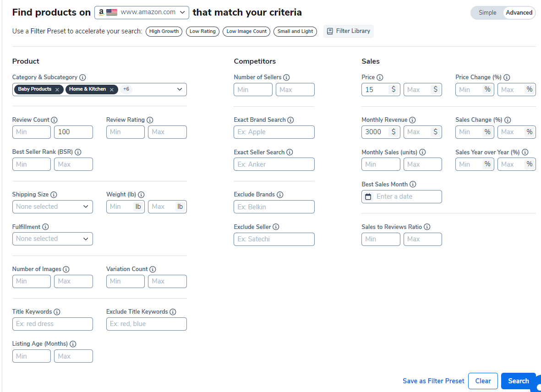This screenshot has width=541, height=392.
Task: Select the Advanced filter mode
Action: 519,13
